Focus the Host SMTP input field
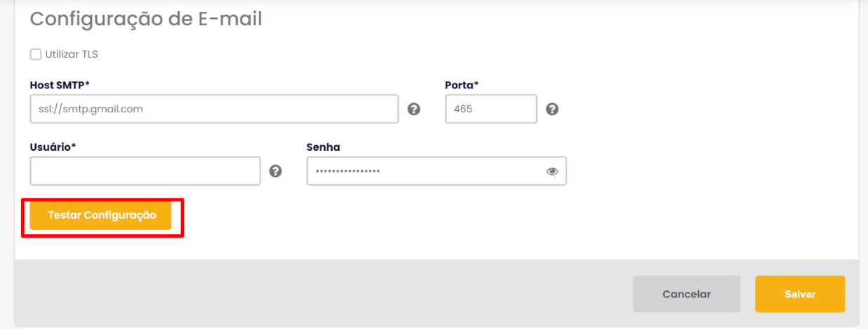Screen dimensions: 868x329 [214, 109]
